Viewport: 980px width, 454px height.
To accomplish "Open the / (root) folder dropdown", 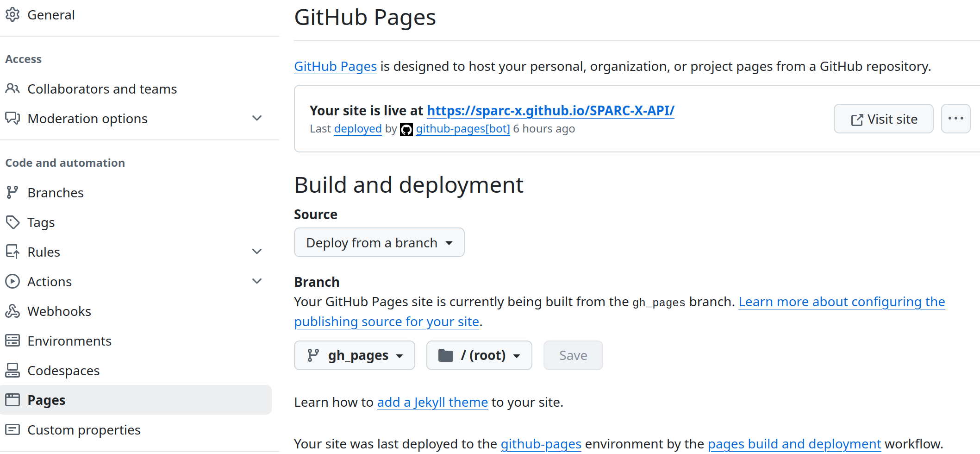I will point(479,355).
